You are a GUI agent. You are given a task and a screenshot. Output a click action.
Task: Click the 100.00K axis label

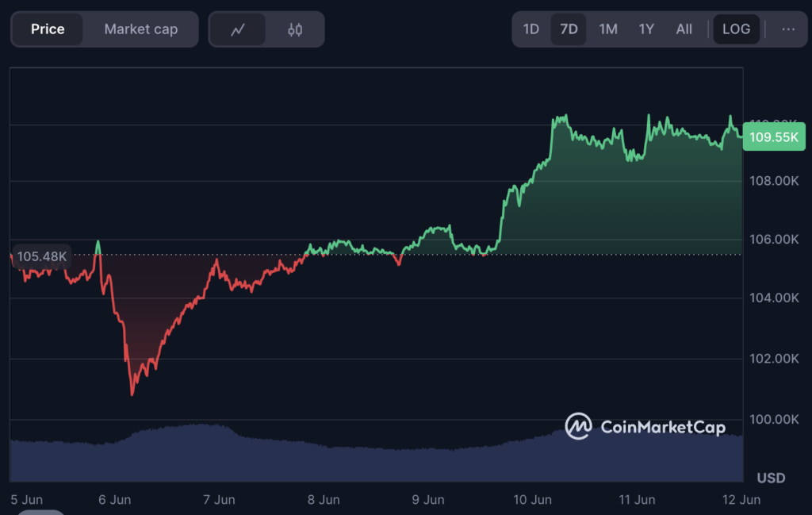click(774, 419)
